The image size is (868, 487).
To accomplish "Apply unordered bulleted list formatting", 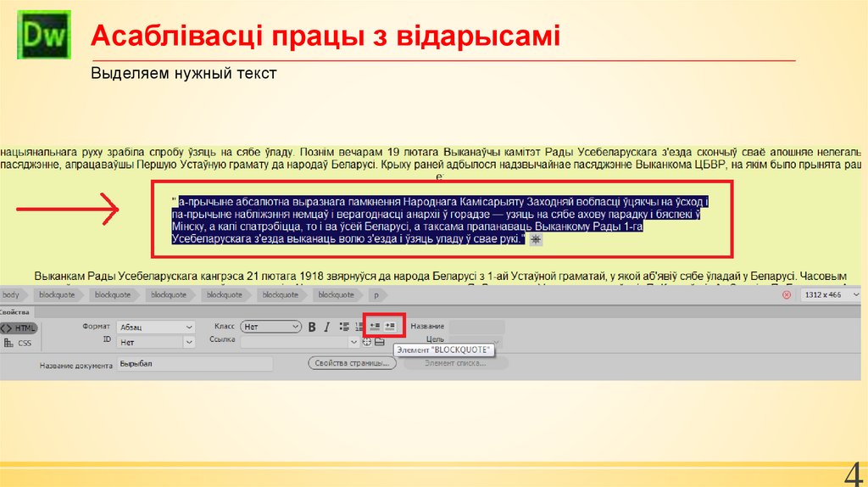I will [344, 327].
